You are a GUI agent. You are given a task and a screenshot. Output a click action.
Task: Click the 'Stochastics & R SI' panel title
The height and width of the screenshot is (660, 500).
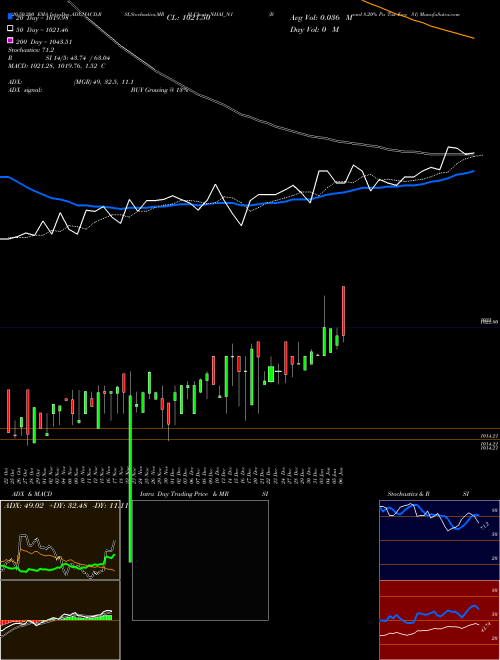point(428,493)
